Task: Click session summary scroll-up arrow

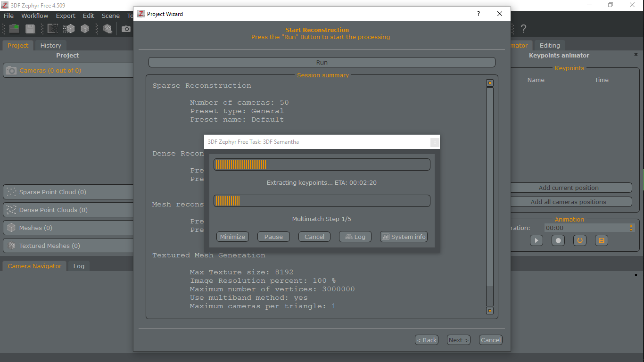Action: [x=490, y=83]
